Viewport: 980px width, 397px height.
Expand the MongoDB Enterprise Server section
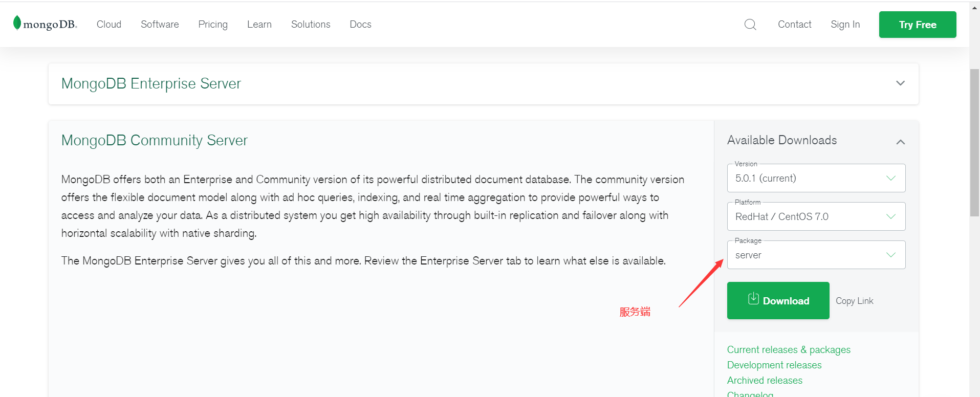(900, 83)
